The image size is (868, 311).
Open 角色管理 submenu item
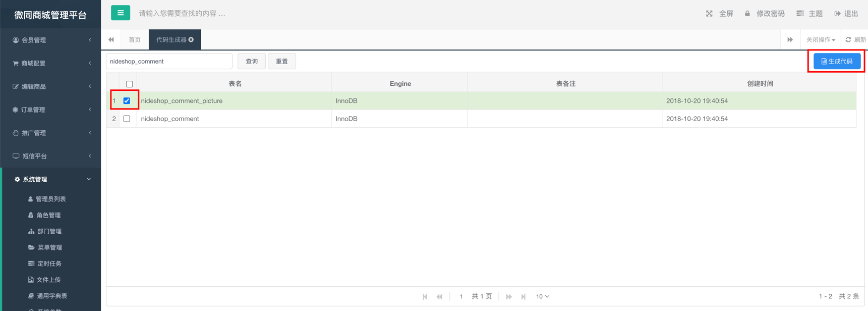click(48, 215)
